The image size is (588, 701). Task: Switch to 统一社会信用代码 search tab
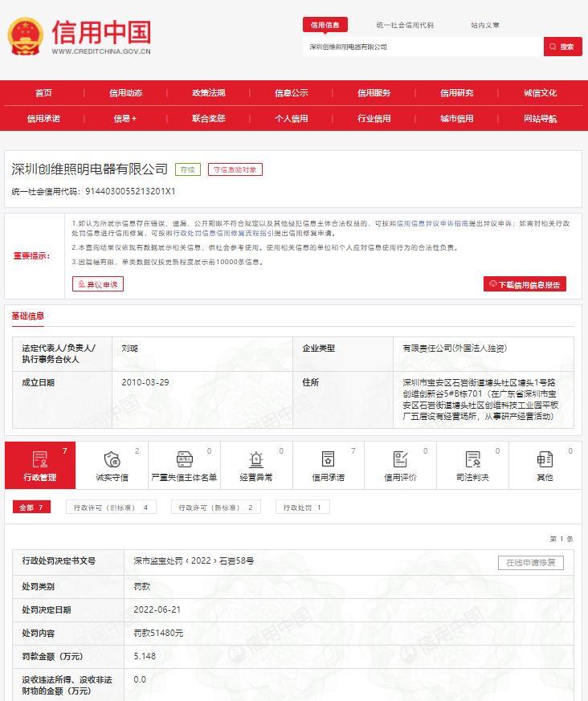click(405, 25)
